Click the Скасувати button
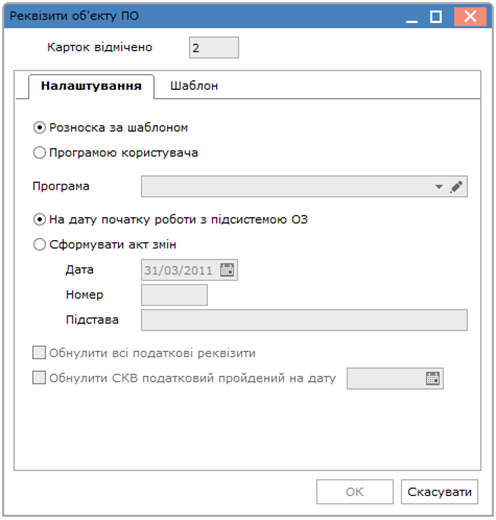 coord(439,492)
